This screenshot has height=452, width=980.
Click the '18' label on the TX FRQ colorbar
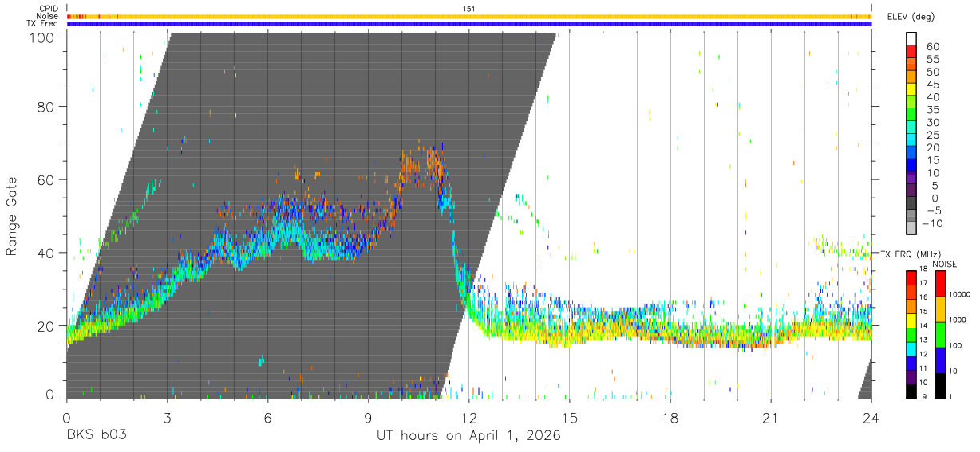pyautogui.click(x=924, y=270)
